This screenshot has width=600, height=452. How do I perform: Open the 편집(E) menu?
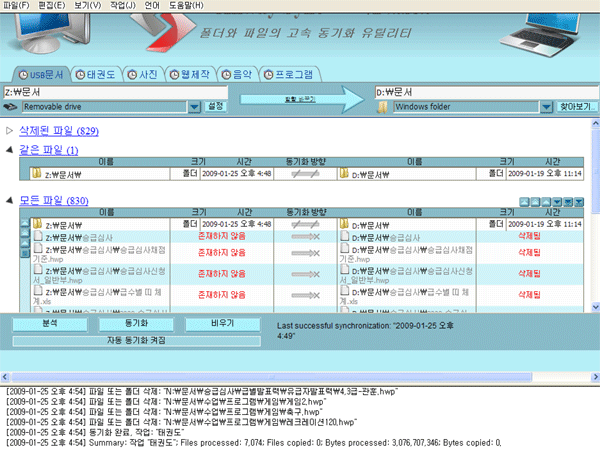pos(52,5)
